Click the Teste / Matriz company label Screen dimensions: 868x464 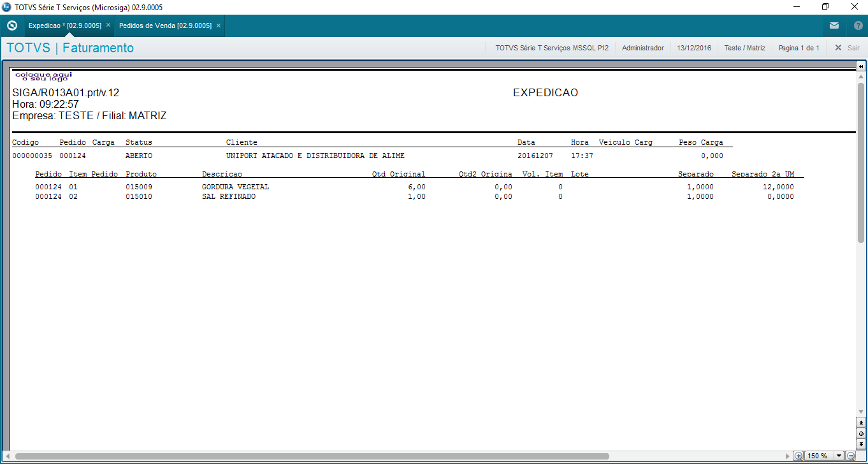[744, 48]
